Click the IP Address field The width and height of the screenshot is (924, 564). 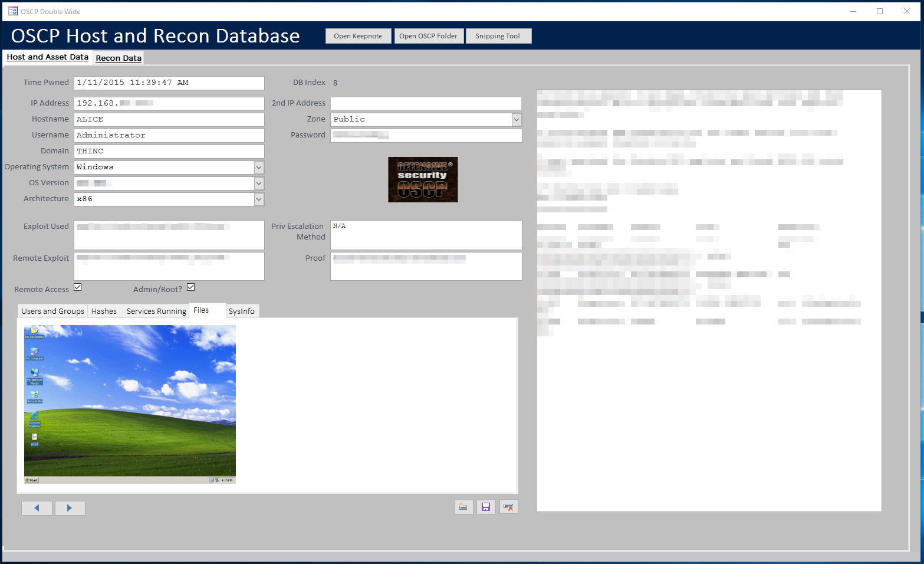(x=169, y=104)
